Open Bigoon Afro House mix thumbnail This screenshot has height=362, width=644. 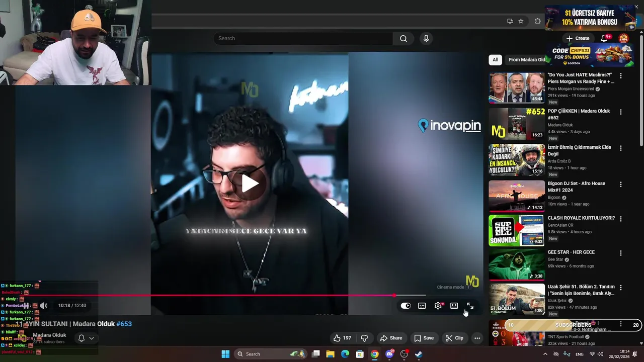pyautogui.click(x=517, y=196)
